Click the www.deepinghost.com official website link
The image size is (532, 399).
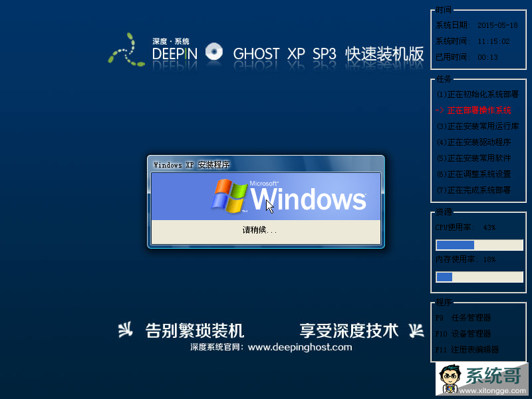click(x=300, y=347)
